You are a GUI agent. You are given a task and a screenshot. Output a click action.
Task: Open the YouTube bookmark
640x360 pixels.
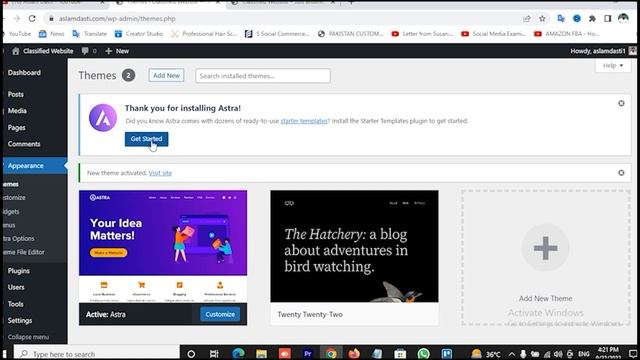(19, 34)
